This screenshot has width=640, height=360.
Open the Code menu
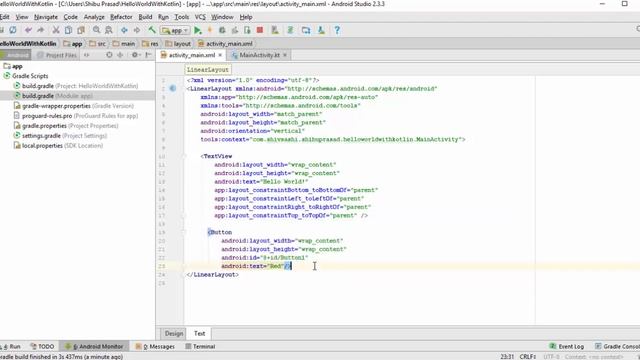pyautogui.click(x=71, y=17)
